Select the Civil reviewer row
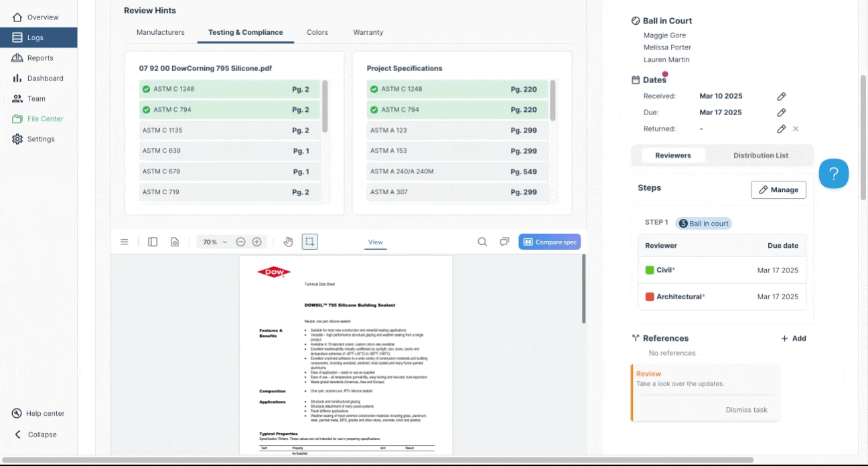This screenshot has height=466, width=868. (721, 270)
